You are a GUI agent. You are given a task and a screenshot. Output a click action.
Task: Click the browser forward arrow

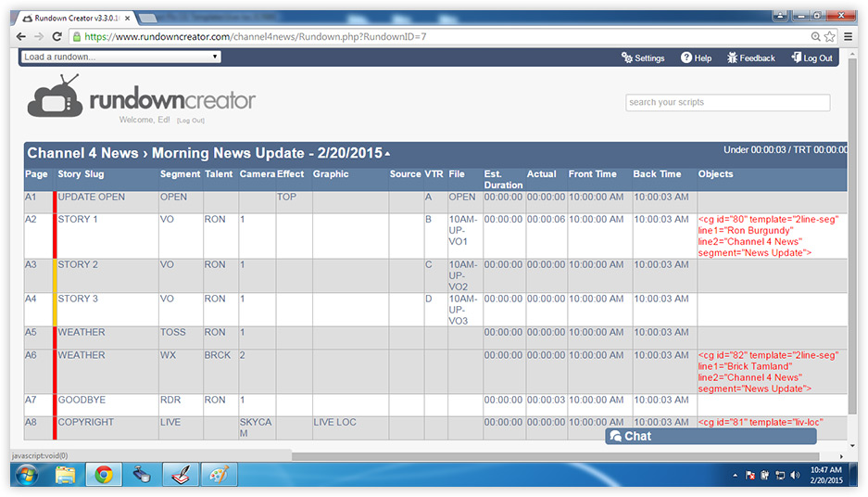pyautogui.click(x=39, y=36)
